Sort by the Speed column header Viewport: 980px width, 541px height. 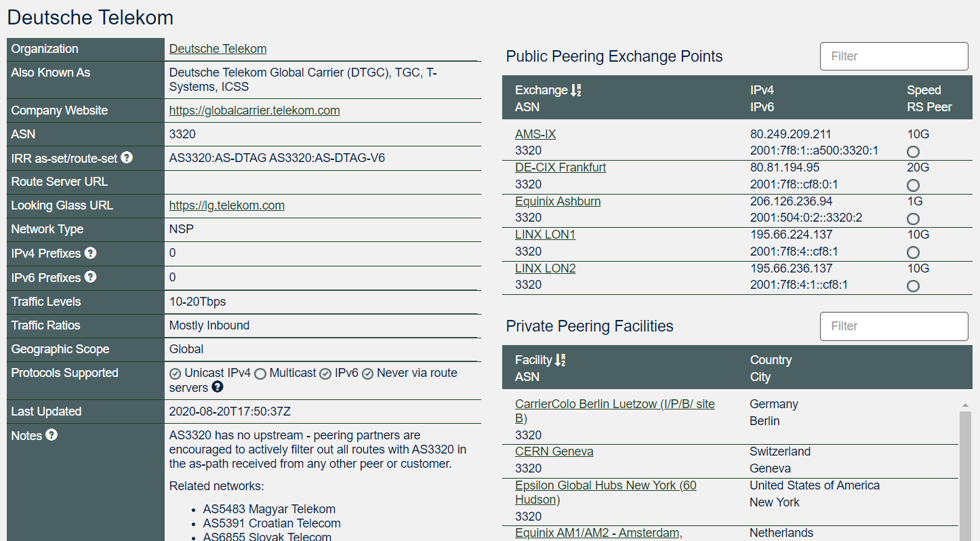(924, 90)
